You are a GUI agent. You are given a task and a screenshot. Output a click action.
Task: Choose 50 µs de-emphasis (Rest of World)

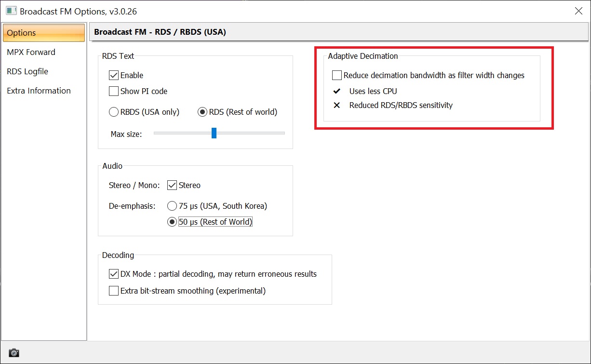coord(172,222)
